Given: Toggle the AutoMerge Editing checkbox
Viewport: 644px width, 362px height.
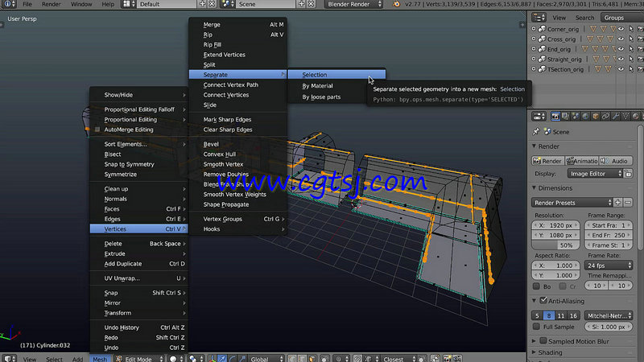Looking at the screenshot, I should (97, 130).
